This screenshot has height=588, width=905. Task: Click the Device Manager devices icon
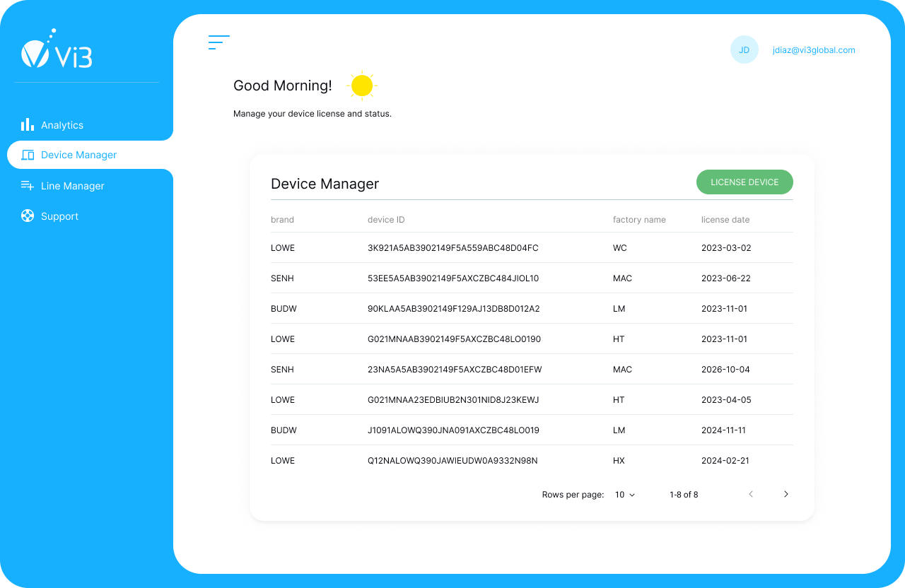click(28, 155)
